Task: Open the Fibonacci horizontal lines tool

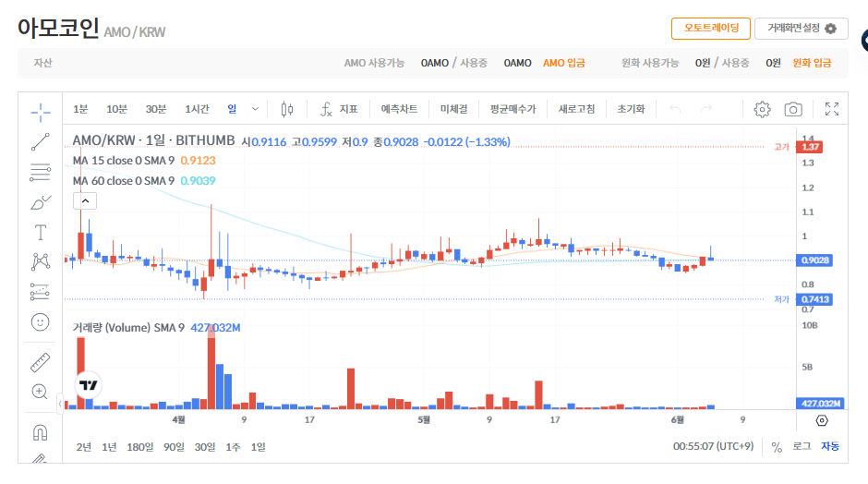Action: coord(41,172)
